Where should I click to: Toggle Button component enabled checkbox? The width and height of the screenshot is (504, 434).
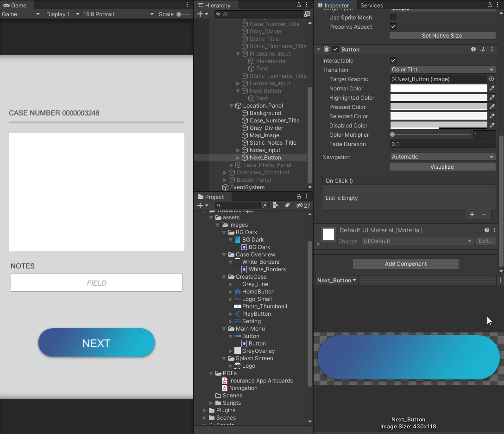[x=335, y=49]
